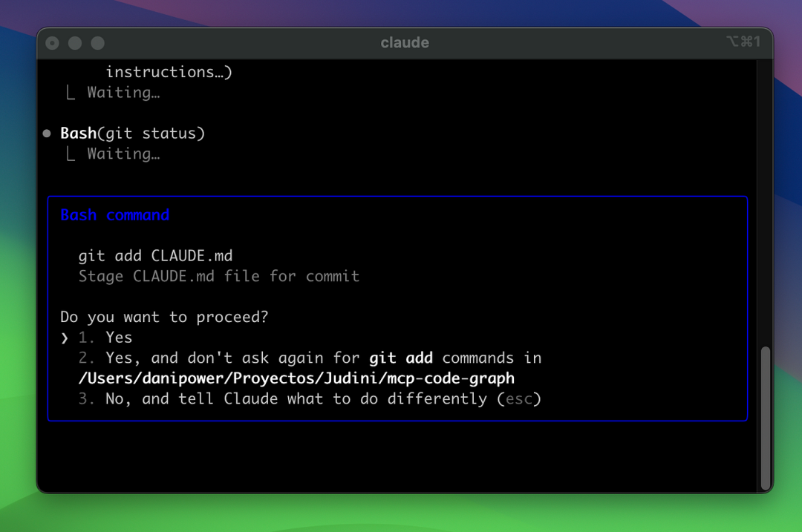Click the close window button
Viewport: 802px width, 532px height.
pyautogui.click(x=52, y=44)
